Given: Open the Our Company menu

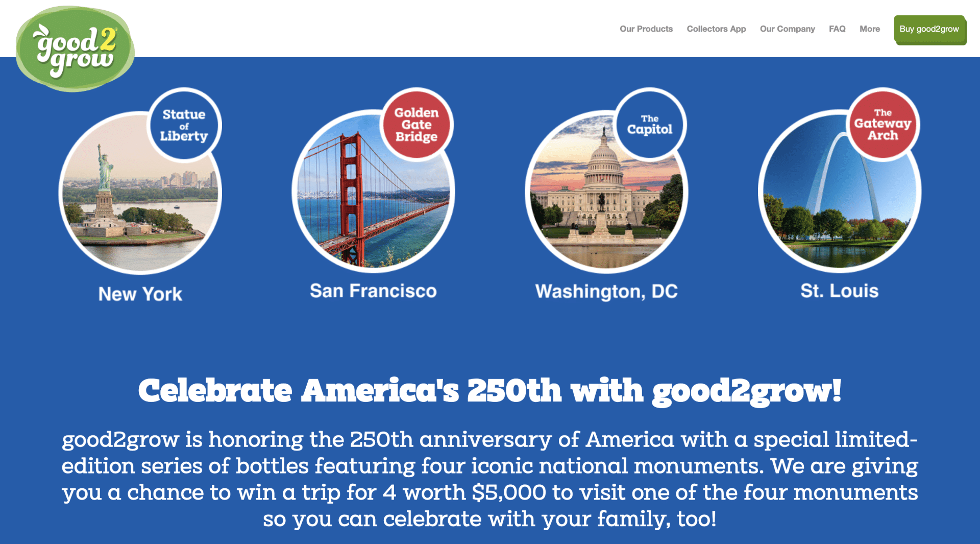Looking at the screenshot, I should 787,29.
